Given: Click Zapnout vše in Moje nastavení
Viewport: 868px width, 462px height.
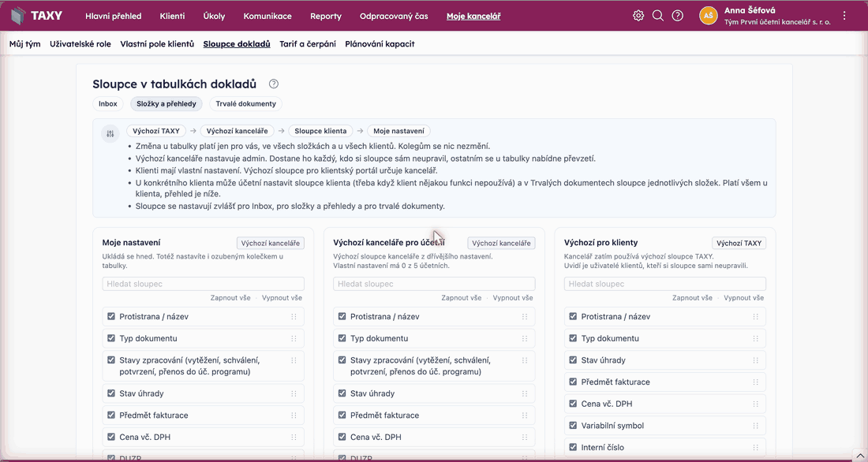Looking at the screenshot, I should tap(230, 298).
